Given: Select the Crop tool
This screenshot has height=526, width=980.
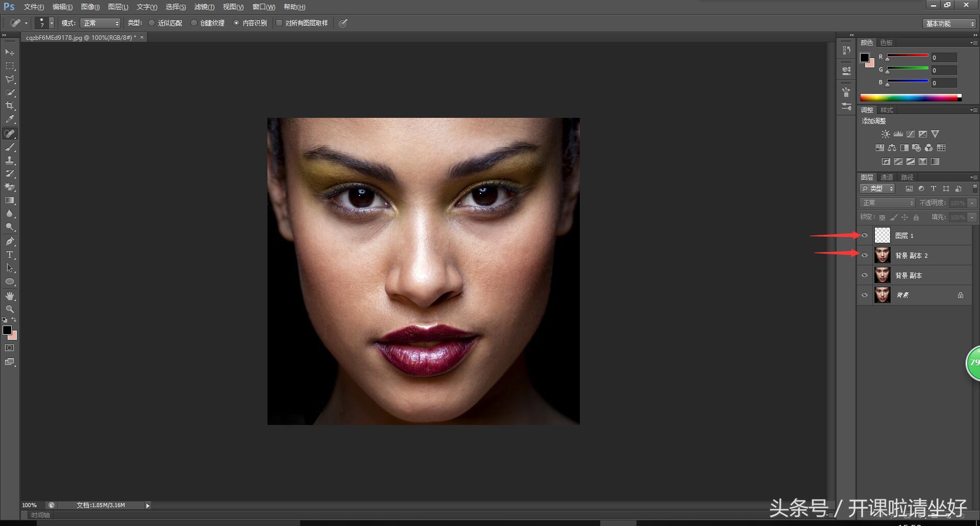Looking at the screenshot, I should click(10, 106).
